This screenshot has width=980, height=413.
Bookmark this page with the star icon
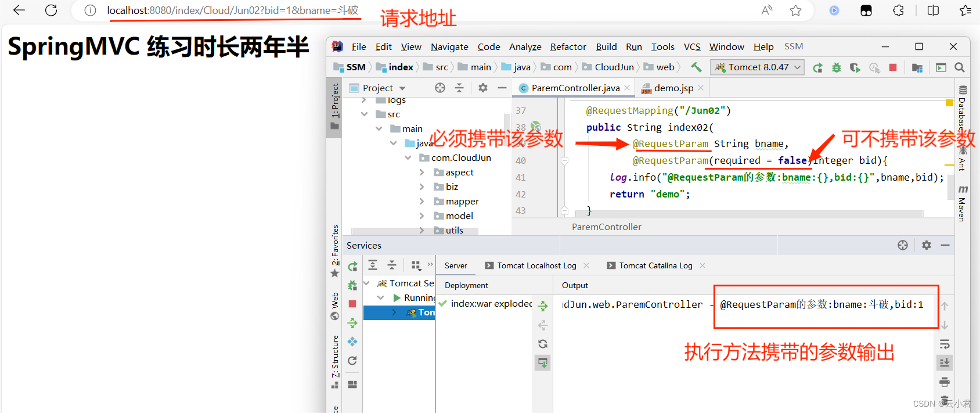click(x=795, y=10)
